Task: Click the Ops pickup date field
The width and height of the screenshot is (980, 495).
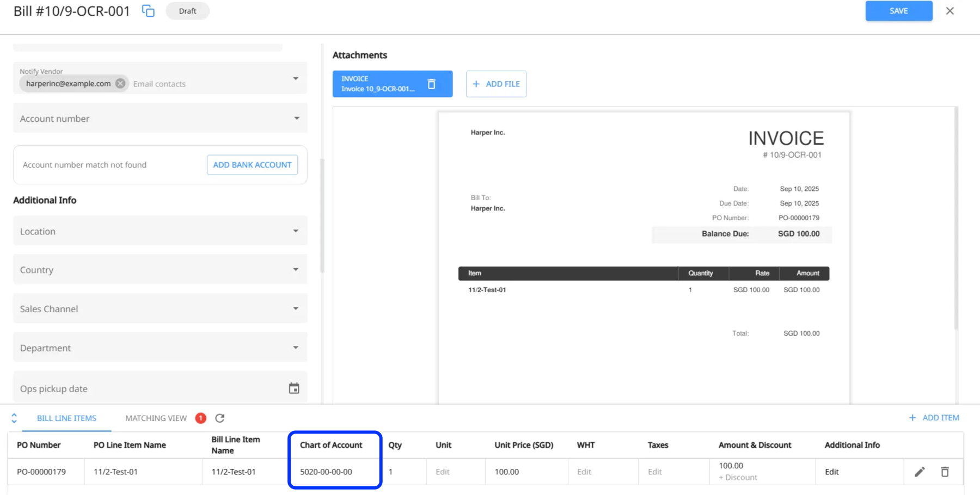Action: tap(160, 387)
